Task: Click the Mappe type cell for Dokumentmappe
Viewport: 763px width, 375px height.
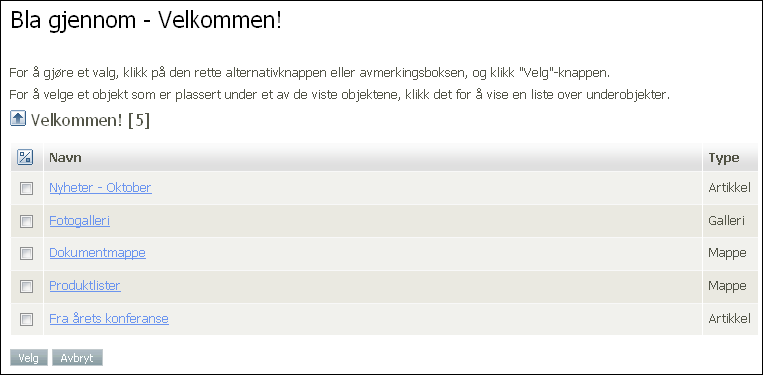Action: click(x=727, y=253)
